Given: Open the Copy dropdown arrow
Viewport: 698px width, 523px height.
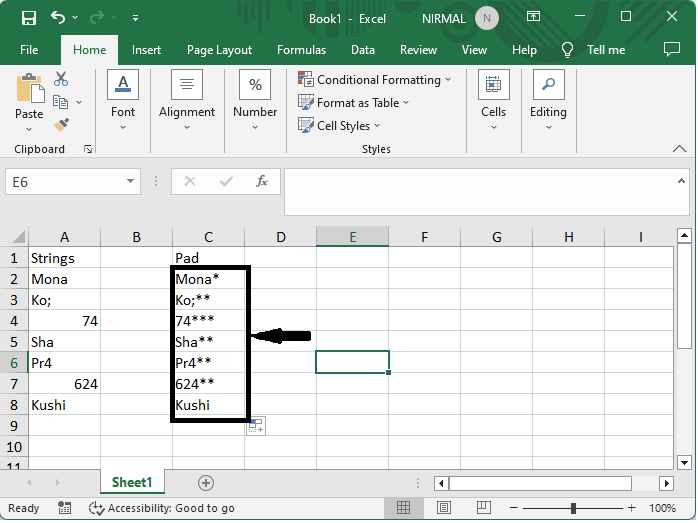Looking at the screenshot, I should point(79,102).
